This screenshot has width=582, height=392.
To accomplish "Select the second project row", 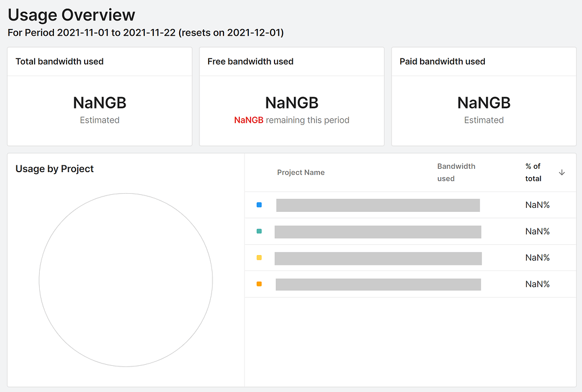I will point(378,231).
